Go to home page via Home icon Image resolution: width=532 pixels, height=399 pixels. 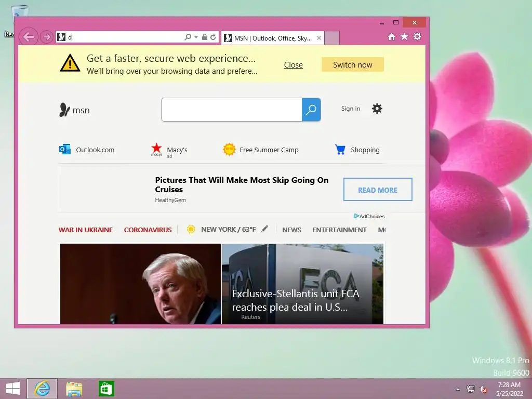pos(392,37)
